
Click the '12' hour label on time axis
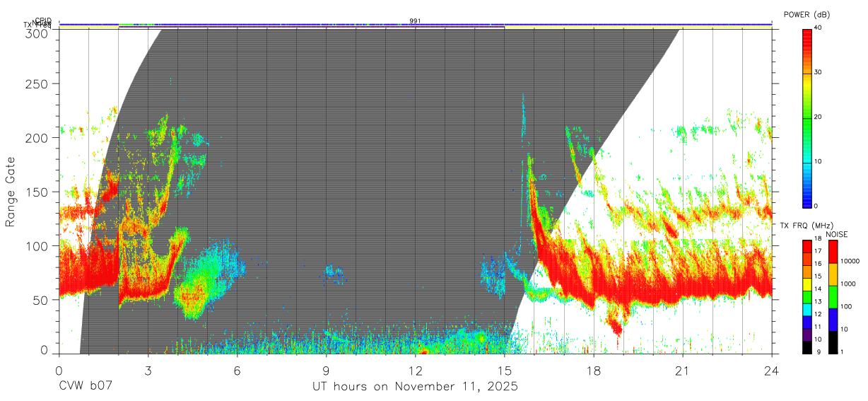[x=416, y=370]
